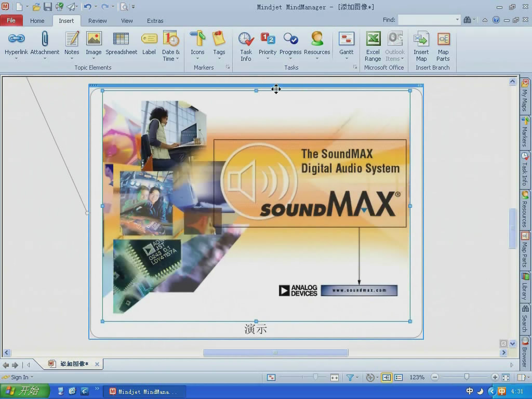Viewport: 532px width, 399px height.
Task: Zoom in with the plus button
Action: [x=495, y=377]
